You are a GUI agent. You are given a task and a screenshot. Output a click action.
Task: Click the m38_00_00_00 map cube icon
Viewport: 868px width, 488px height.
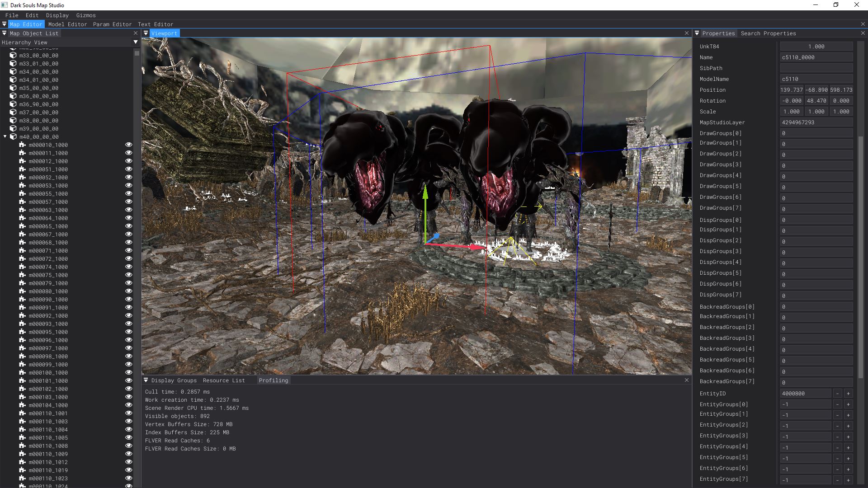13,121
